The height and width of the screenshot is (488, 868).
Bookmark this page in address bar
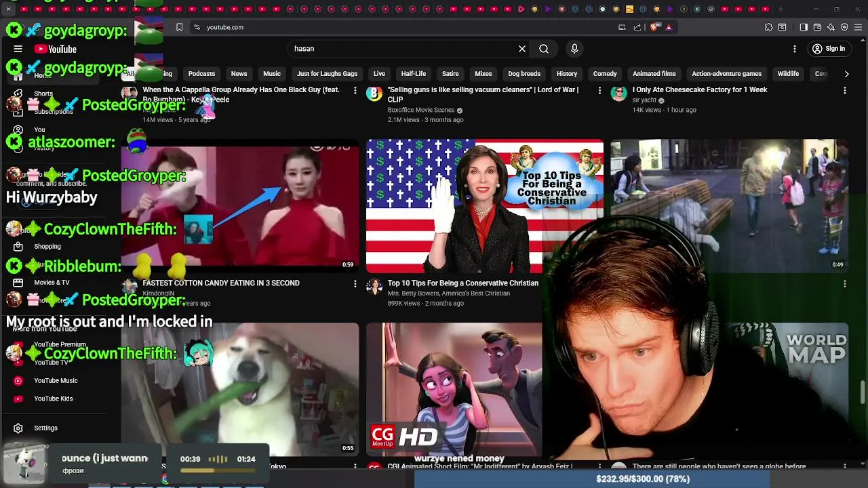click(x=179, y=27)
